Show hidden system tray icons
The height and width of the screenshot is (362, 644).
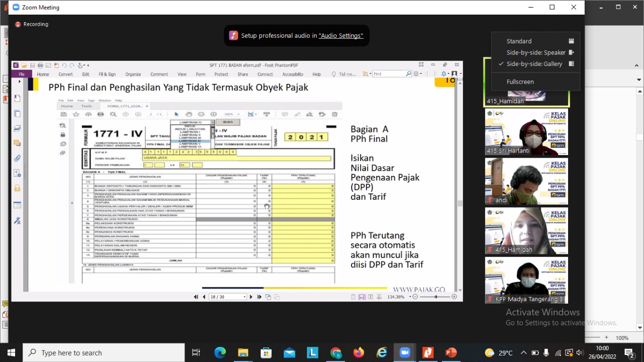coord(524,352)
